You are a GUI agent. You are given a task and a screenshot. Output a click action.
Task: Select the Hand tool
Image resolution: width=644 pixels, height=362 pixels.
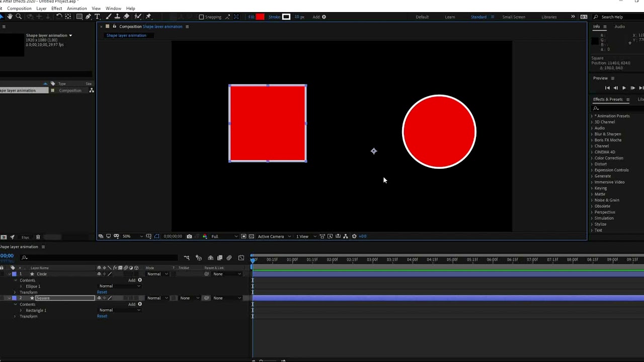[x=10, y=17]
